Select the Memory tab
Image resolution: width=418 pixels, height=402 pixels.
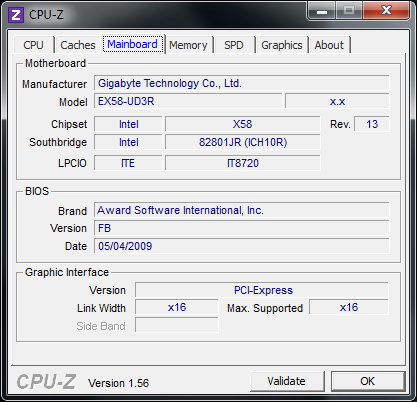(188, 45)
